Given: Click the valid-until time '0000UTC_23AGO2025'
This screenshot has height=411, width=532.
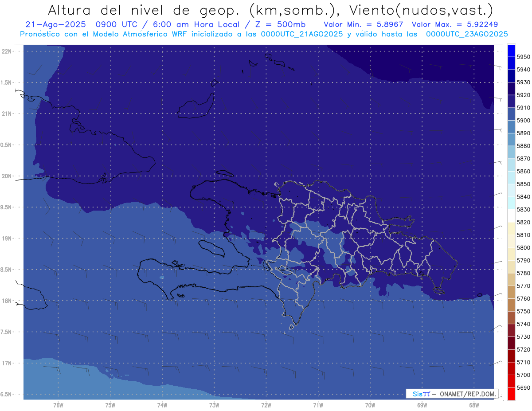Looking at the screenshot, I should point(467,34).
